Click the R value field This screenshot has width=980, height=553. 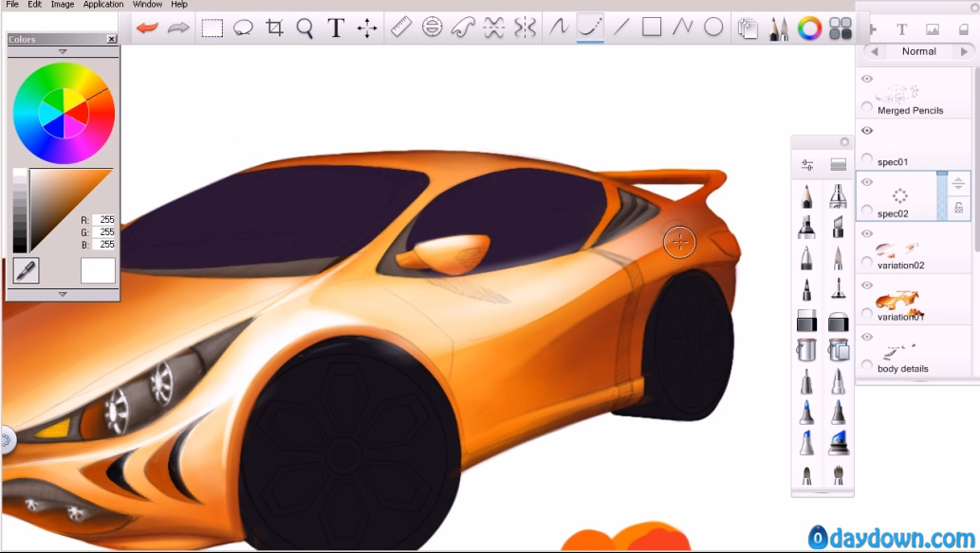point(104,220)
